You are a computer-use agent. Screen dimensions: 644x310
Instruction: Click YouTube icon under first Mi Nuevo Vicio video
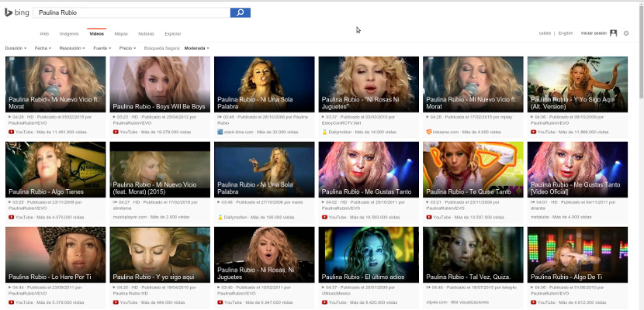[11, 132]
